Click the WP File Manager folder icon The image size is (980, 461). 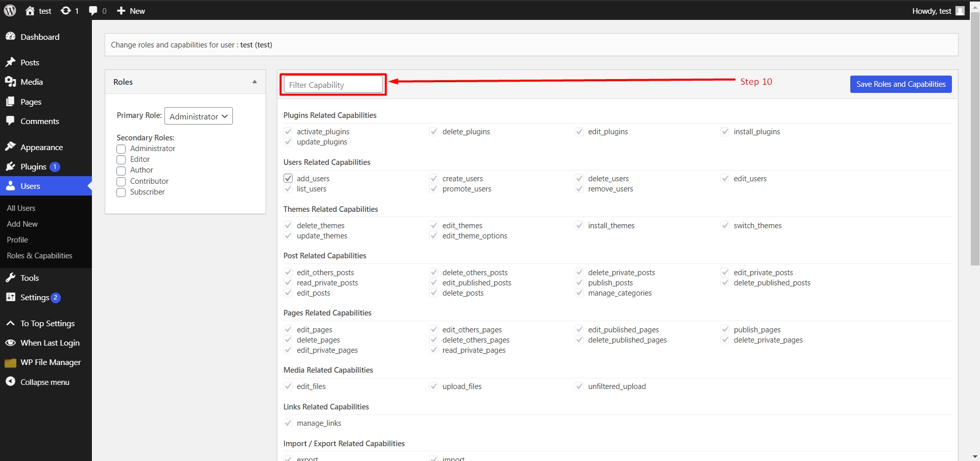10,363
